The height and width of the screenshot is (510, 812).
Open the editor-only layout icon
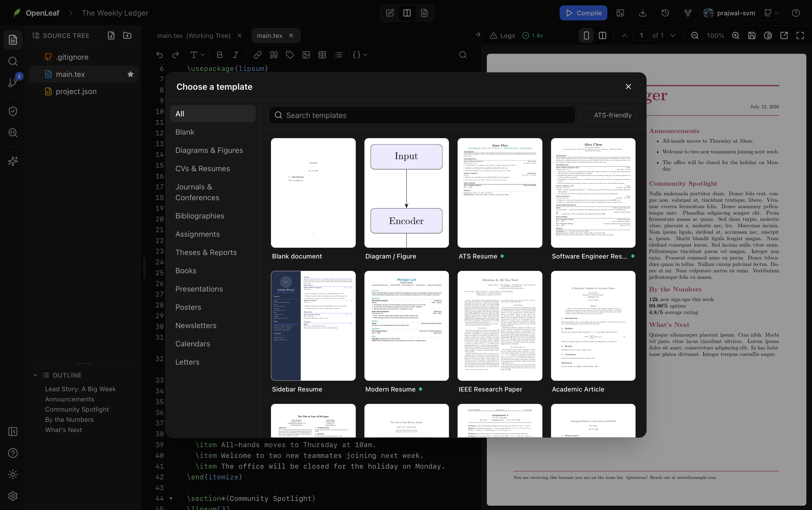[x=390, y=13]
